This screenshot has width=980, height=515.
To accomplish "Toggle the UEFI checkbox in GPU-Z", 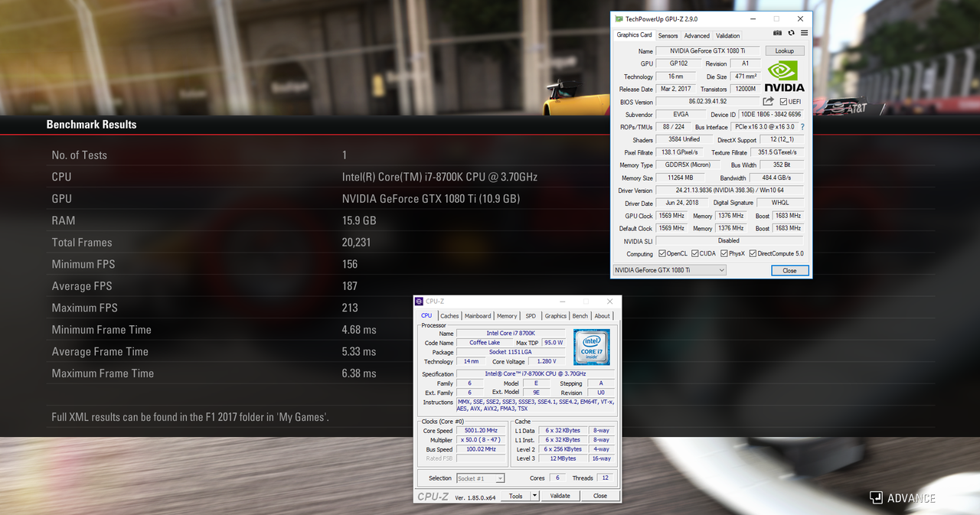I will click(783, 102).
